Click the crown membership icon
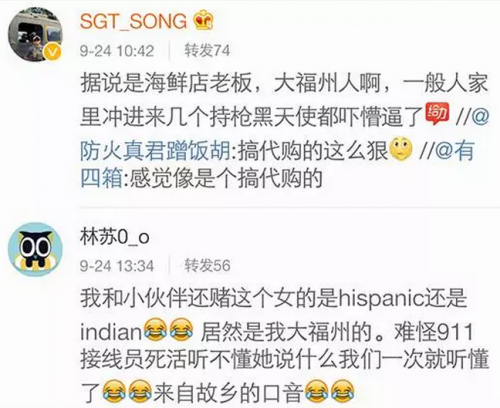500x408 pixels. tap(204, 20)
